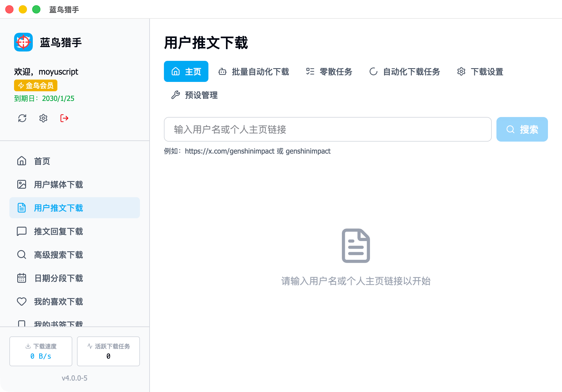Open the 预设管理 tab
This screenshot has width=562, height=392.
[194, 95]
